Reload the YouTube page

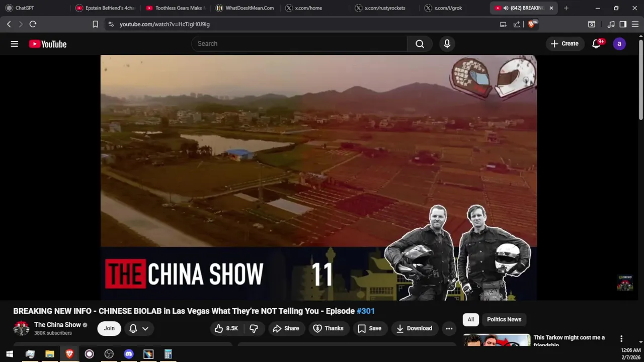[33, 24]
